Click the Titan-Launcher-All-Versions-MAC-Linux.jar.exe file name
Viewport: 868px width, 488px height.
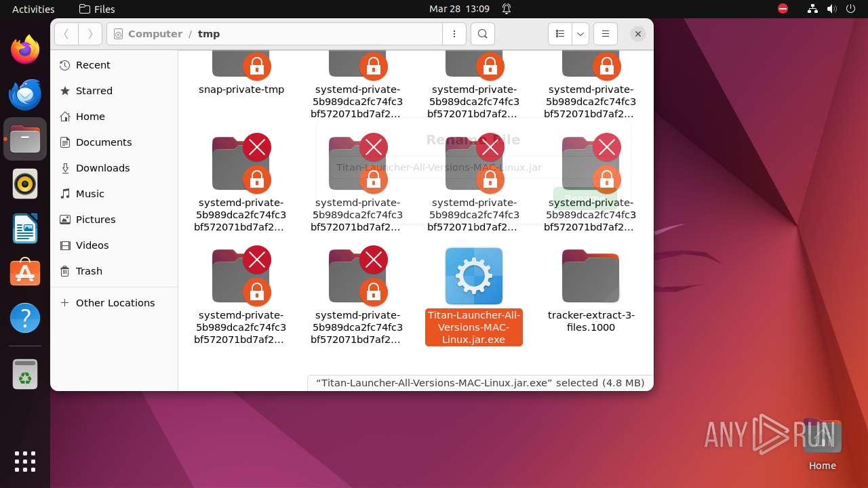tap(474, 327)
